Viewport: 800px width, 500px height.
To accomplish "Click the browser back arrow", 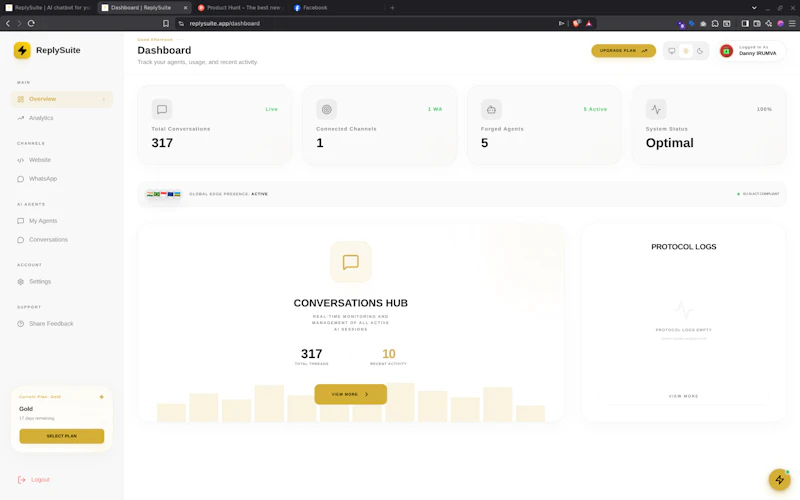I will 8,23.
